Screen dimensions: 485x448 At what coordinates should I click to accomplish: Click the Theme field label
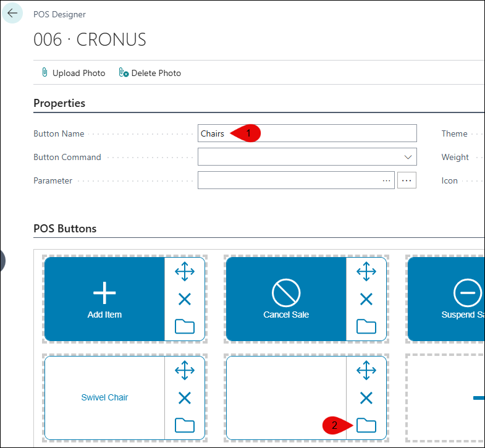tap(454, 133)
